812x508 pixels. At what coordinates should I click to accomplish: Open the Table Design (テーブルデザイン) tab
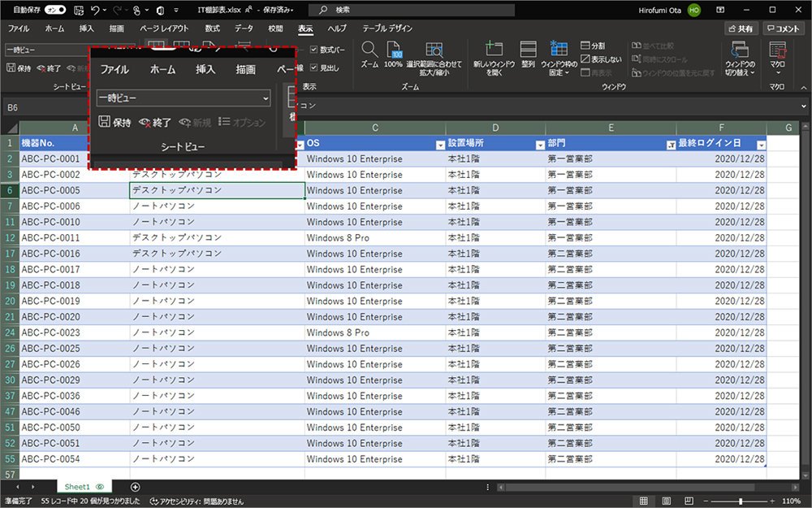coord(387,28)
